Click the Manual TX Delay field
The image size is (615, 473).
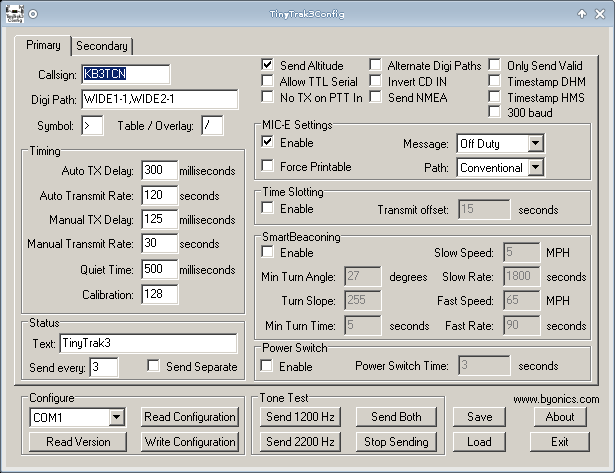[159, 219]
